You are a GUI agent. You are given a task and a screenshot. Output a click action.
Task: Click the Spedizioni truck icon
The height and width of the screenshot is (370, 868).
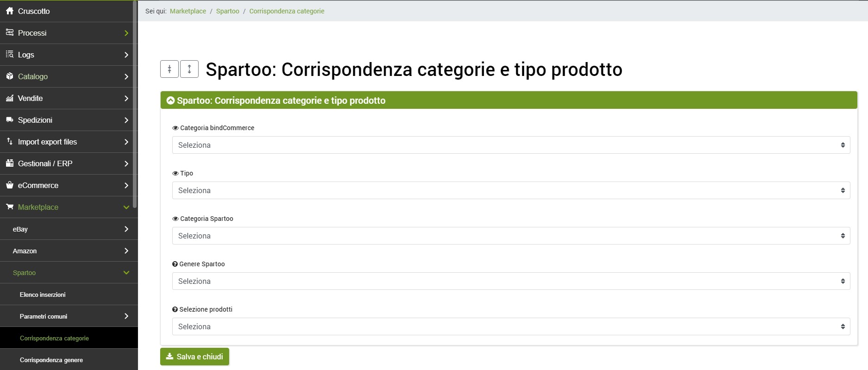(x=10, y=120)
